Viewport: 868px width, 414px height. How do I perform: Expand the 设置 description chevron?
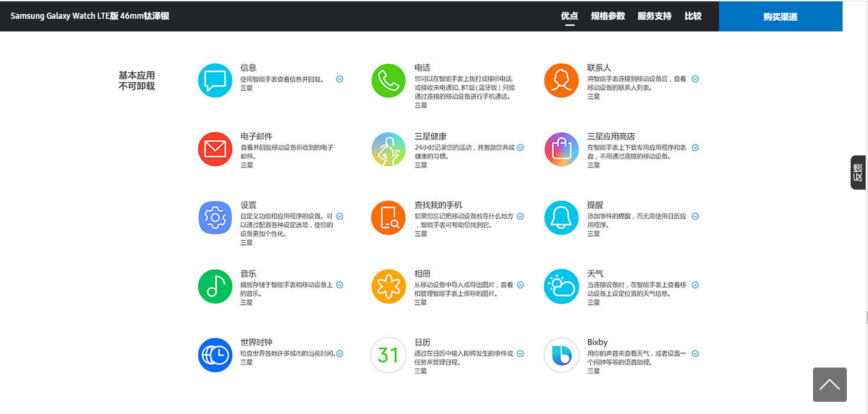point(340,216)
